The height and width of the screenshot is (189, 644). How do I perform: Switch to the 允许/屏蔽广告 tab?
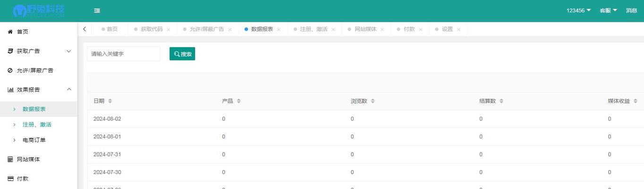[207, 29]
